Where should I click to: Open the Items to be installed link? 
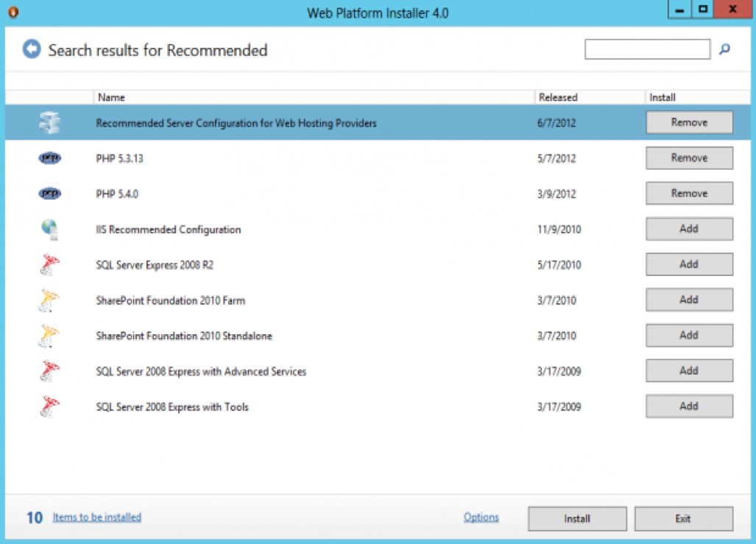click(x=97, y=517)
